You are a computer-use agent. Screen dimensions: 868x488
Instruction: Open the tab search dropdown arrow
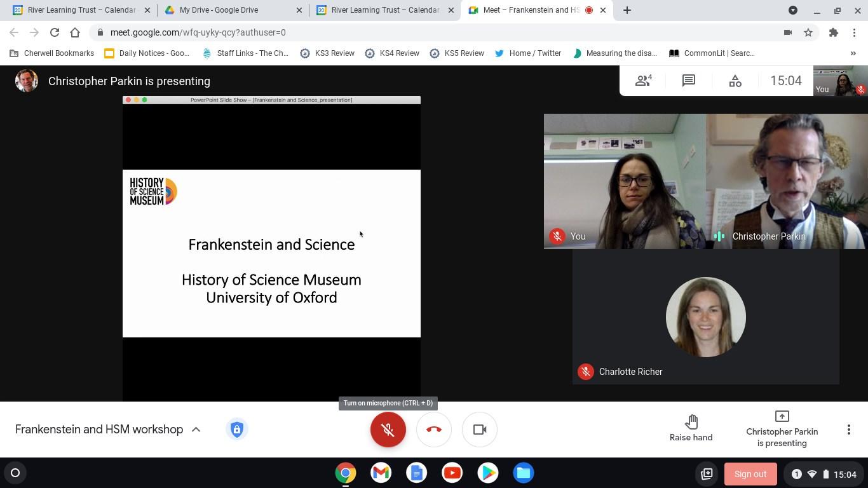(793, 10)
